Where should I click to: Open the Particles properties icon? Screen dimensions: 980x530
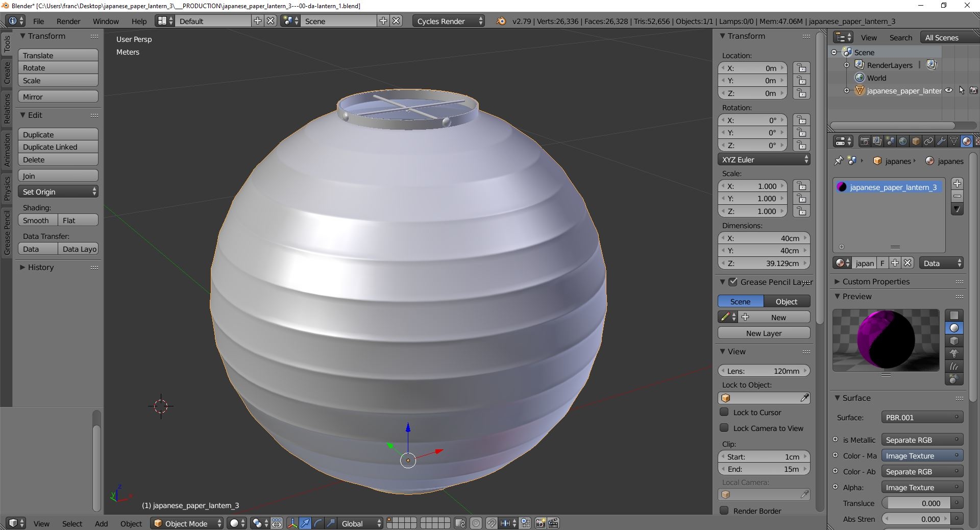click(x=977, y=141)
